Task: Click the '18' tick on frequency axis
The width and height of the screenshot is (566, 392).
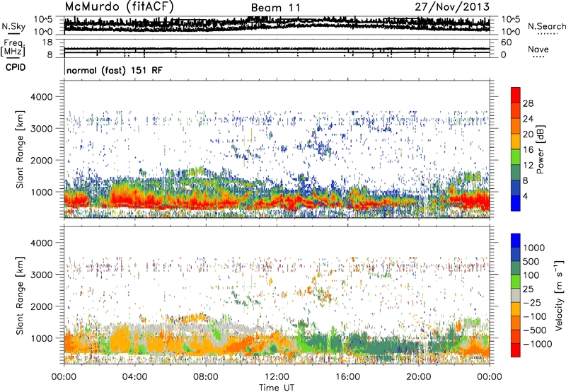Action: pyautogui.click(x=47, y=42)
